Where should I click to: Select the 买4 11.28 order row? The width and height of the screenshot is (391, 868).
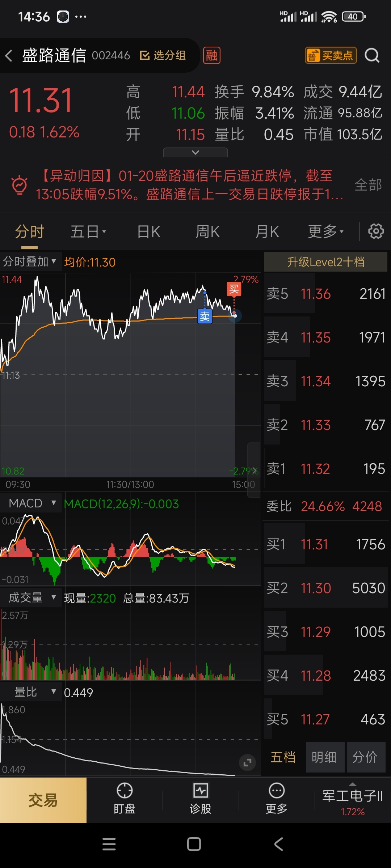325,676
